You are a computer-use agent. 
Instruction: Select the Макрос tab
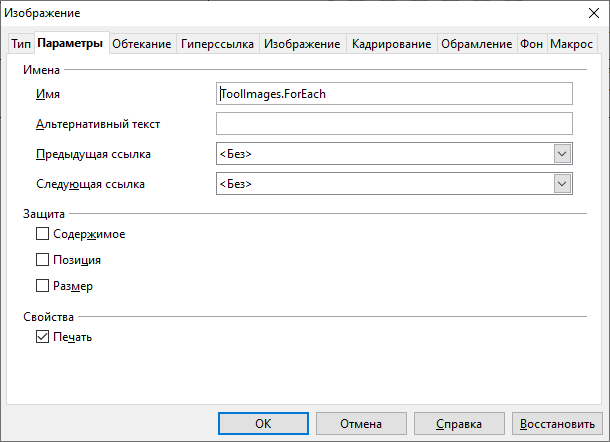[571, 44]
